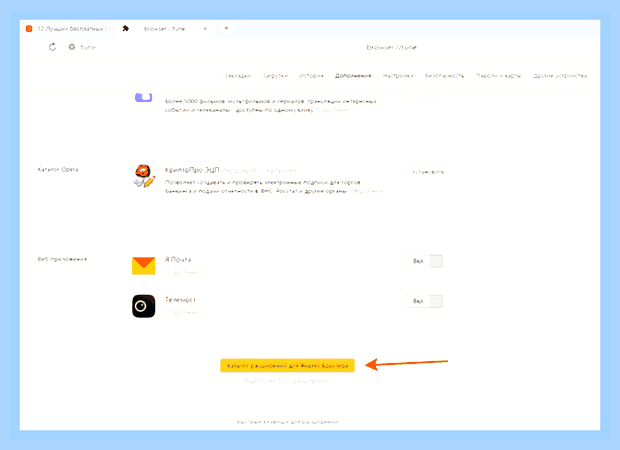Click the Подробнее link under Я.Почта

181,272
